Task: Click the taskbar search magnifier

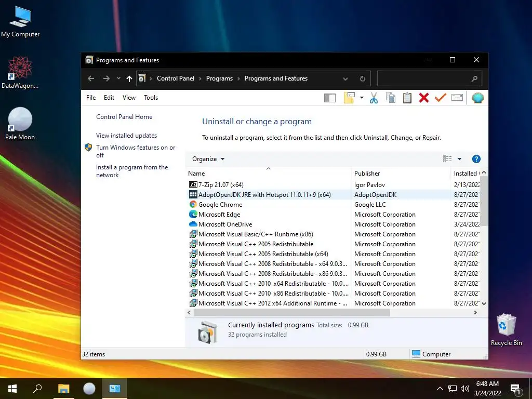Action: coord(37,389)
